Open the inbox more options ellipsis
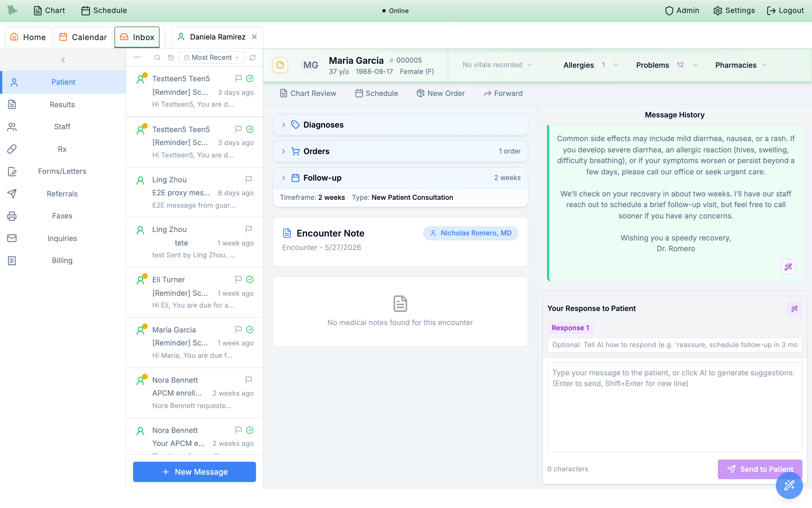 (x=137, y=57)
